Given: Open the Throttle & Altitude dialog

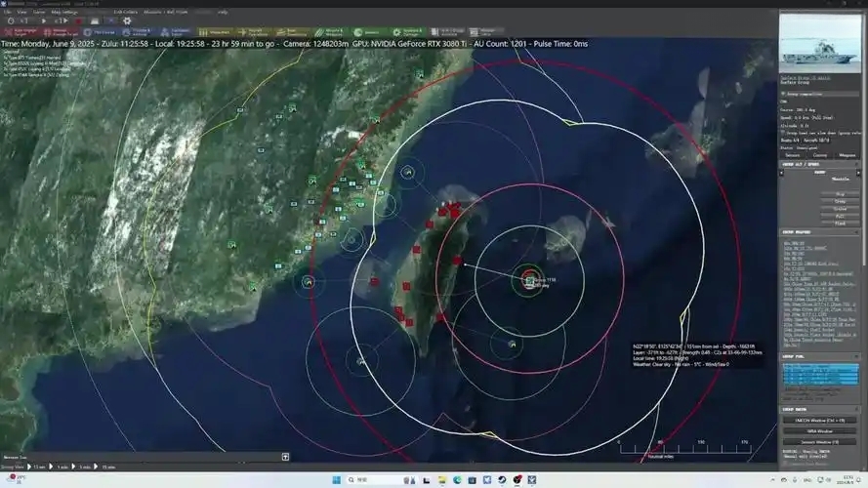Looking at the screenshot, I should pyautogui.click(x=139, y=32).
